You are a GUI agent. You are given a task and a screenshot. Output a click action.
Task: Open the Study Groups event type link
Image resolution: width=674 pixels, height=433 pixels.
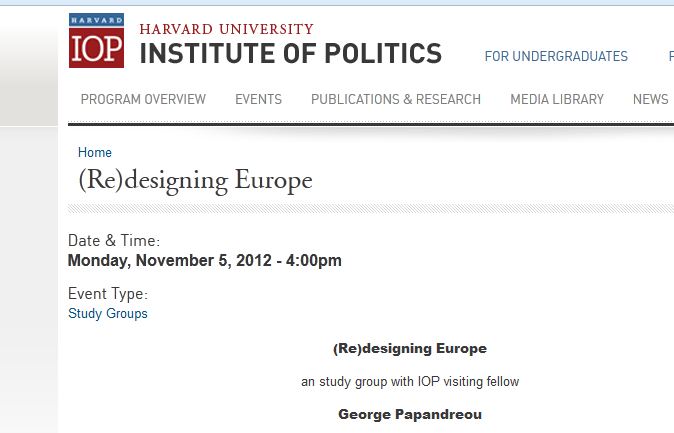pos(107,313)
